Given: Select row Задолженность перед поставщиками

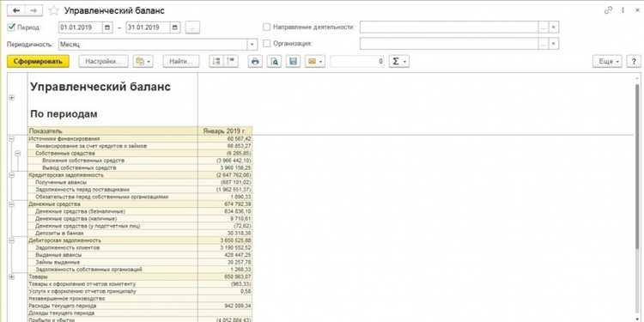Looking at the screenshot, I should tap(140, 190).
